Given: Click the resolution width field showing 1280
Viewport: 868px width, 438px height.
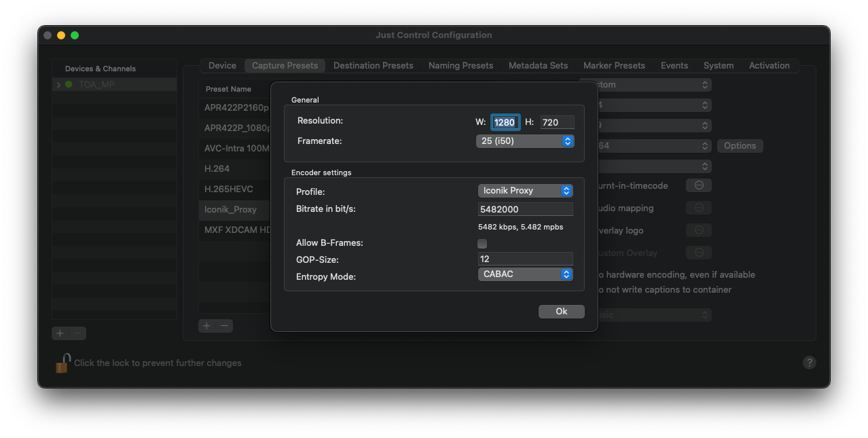Looking at the screenshot, I should tap(505, 122).
